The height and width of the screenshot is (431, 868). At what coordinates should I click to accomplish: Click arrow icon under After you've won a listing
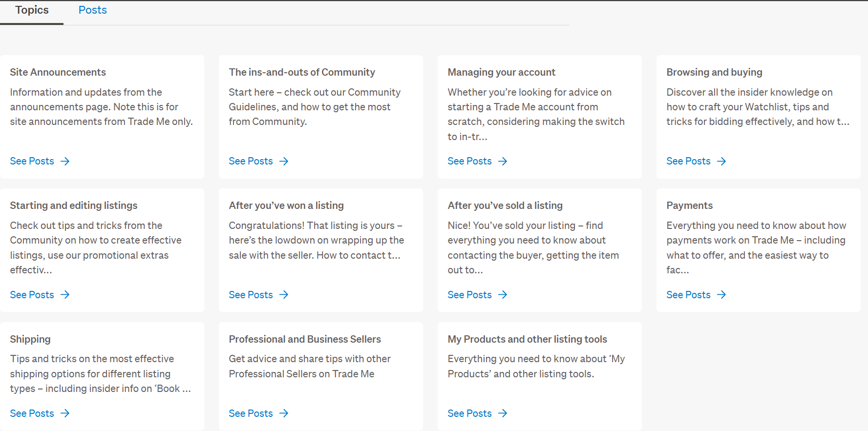(284, 295)
